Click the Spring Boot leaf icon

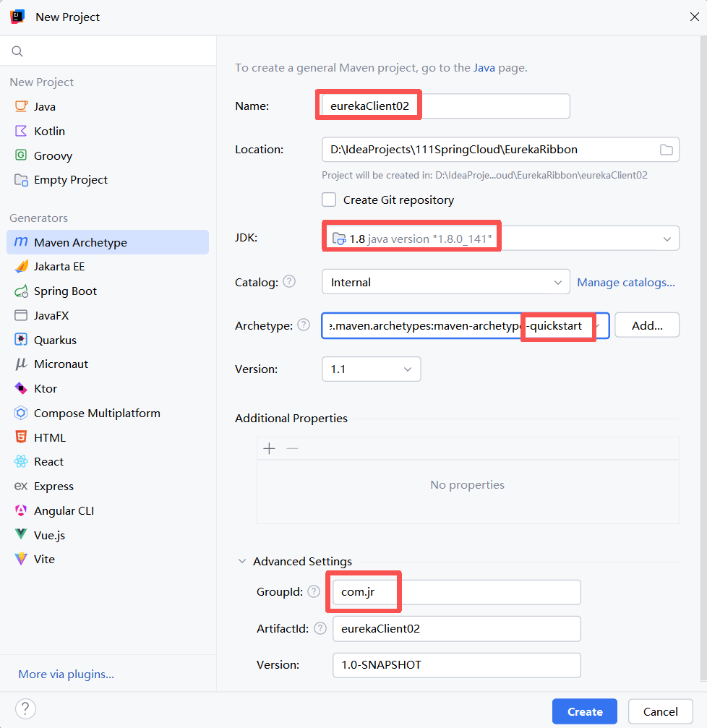[21, 291]
